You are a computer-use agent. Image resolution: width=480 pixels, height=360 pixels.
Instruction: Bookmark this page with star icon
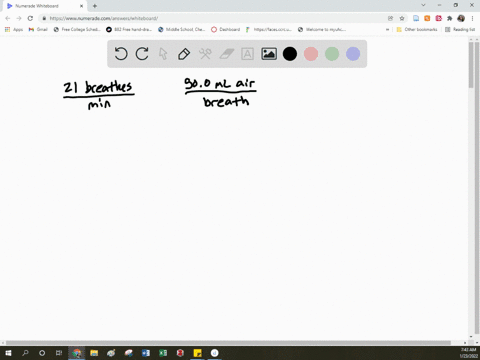point(402,18)
